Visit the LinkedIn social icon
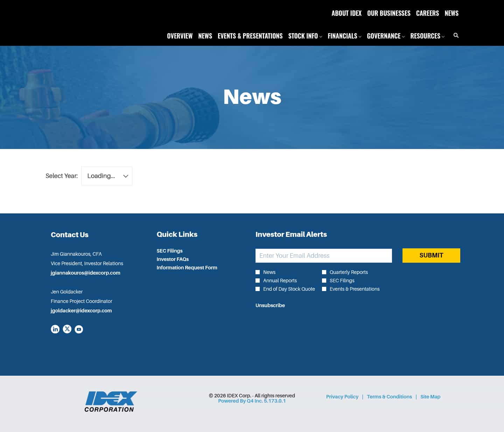This screenshot has height=432, width=504. point(55,329)
